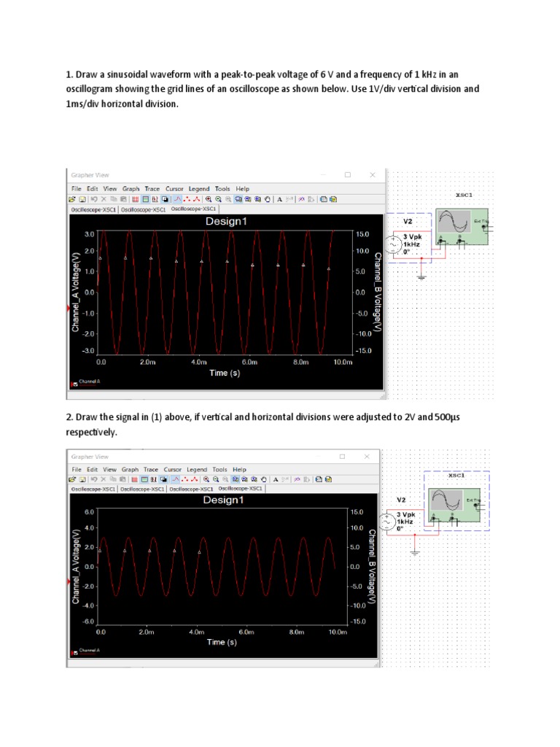Maximize the upper Grapher View window
560x747 pixels.
coord(348,175)
